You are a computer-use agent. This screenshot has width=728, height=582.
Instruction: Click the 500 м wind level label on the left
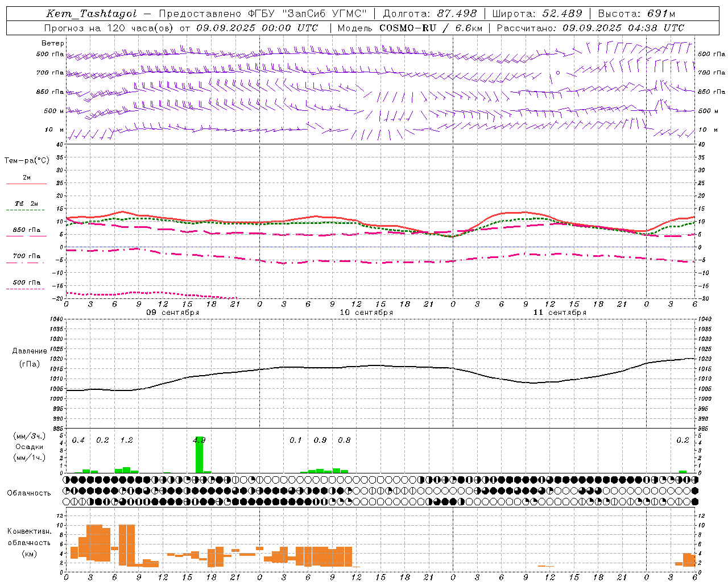54,111
